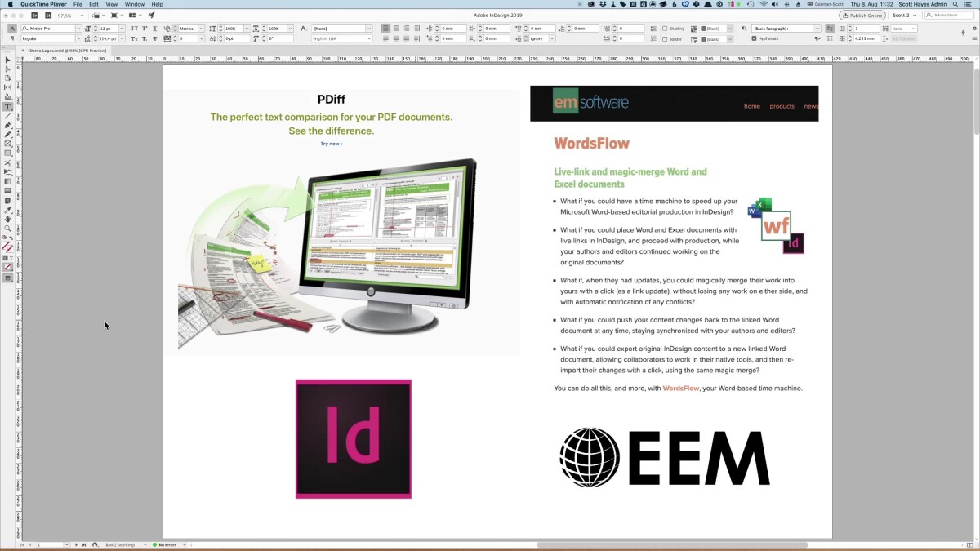Click the fill and stroke swatch

8,246
